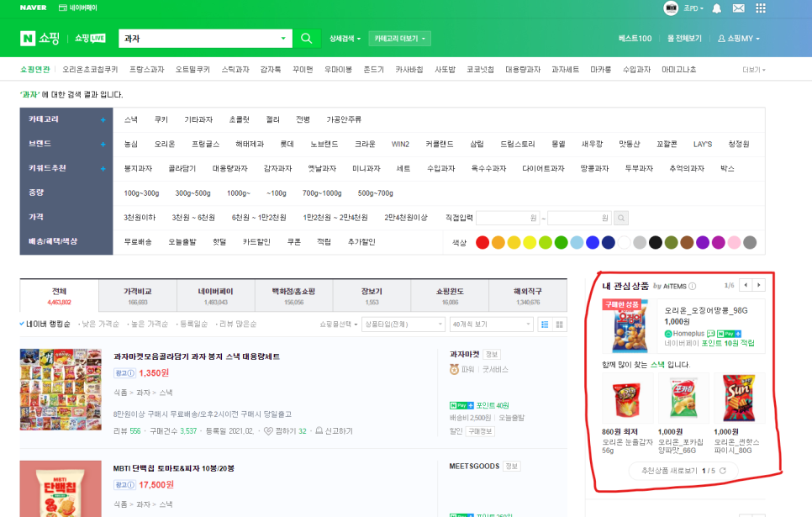Open MBTI 단백칩 product title

174,468
